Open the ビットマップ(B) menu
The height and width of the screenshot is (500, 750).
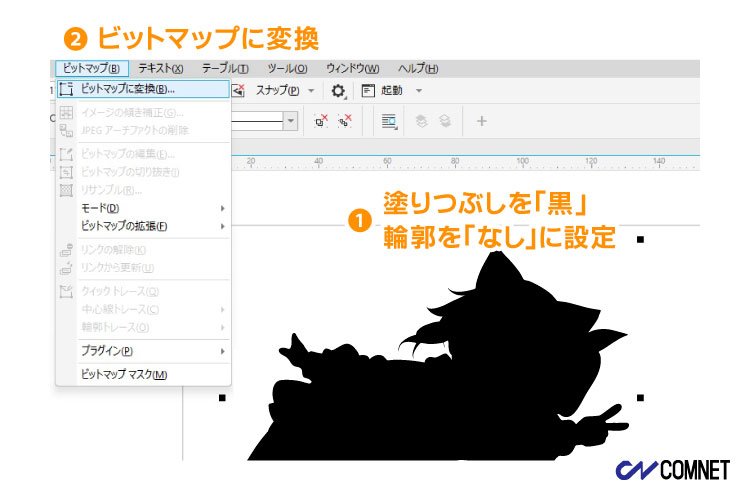[91, 68]
